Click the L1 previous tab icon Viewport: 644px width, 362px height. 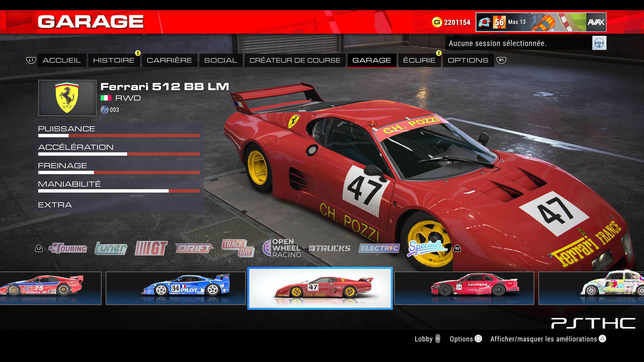point(31,60)
